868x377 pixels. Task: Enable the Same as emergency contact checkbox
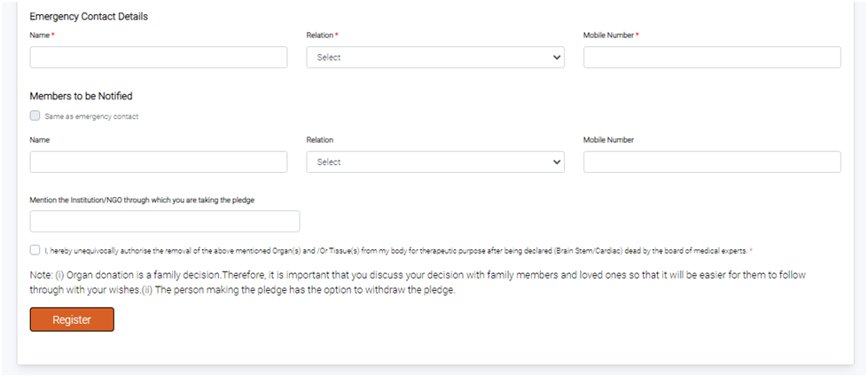[x=35, y=115]
